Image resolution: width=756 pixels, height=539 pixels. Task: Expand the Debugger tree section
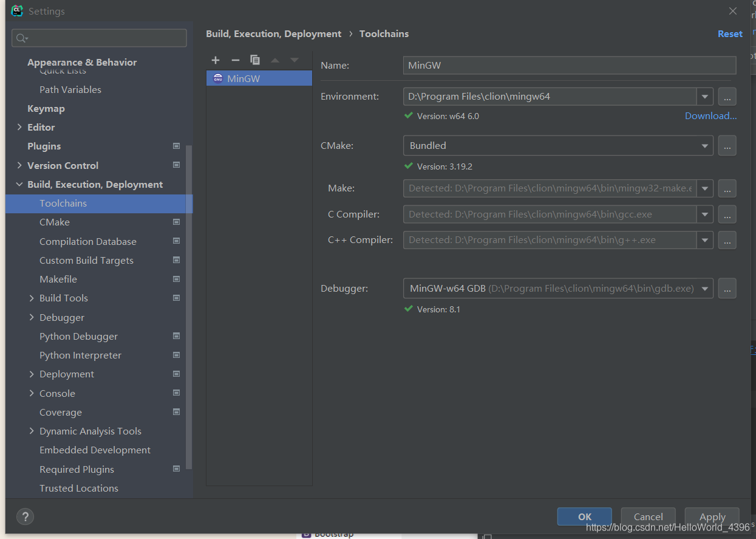tap(32, 317)
